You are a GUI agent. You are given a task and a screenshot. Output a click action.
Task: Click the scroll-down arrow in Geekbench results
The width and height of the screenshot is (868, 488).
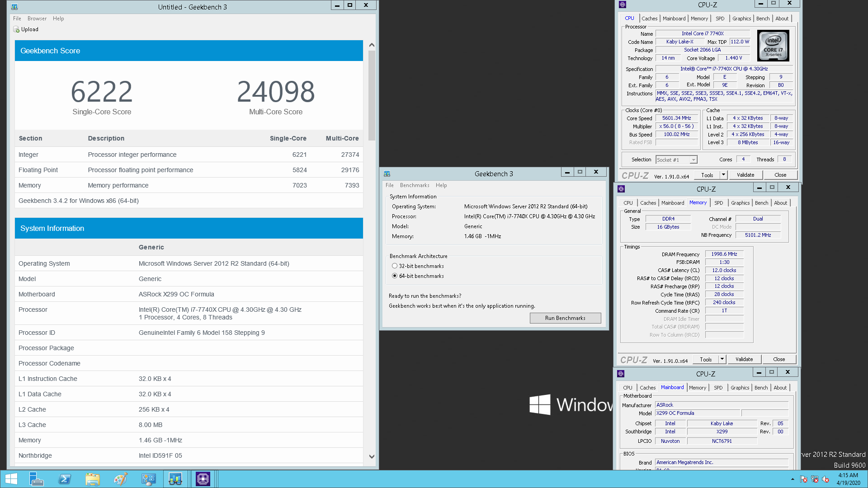[372, 456]
